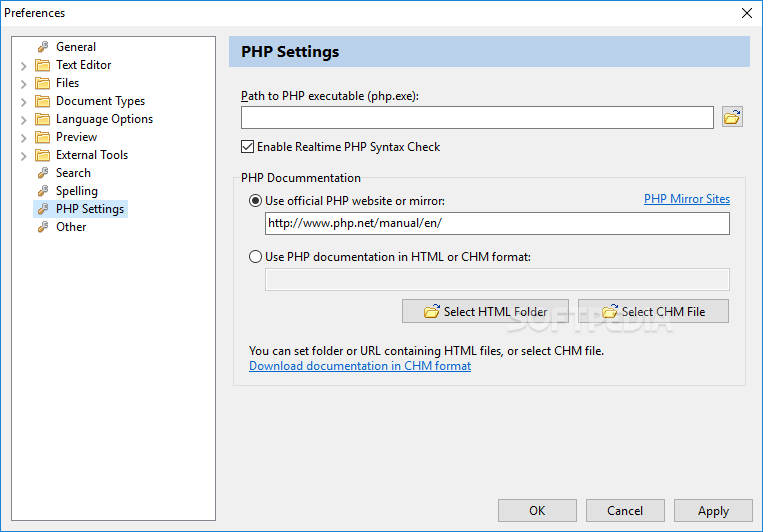This screenshot has width=763, height=532.
Task: Expand the Preview section chevron
Action: pyautogui.click(x=23, y=138)
